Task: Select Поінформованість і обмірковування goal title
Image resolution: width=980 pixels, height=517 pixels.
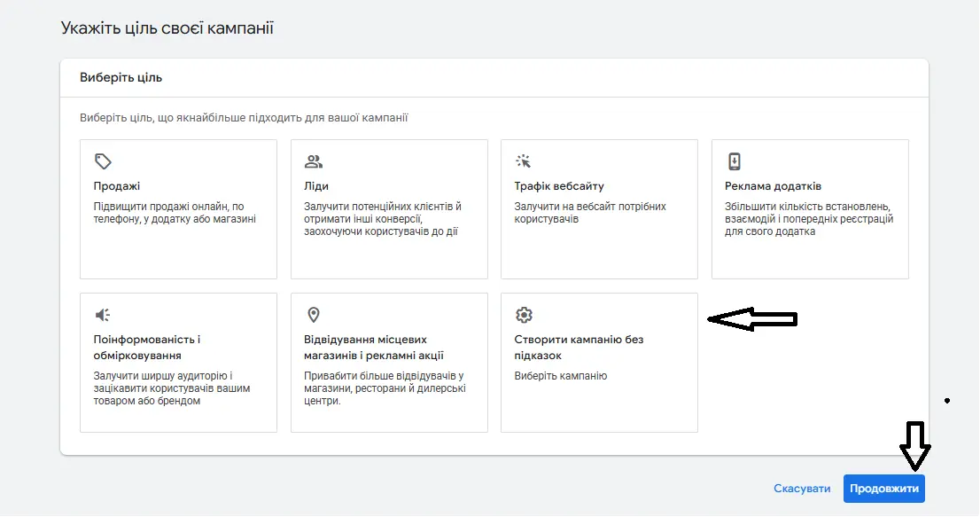Action: [x=147, y=348]
